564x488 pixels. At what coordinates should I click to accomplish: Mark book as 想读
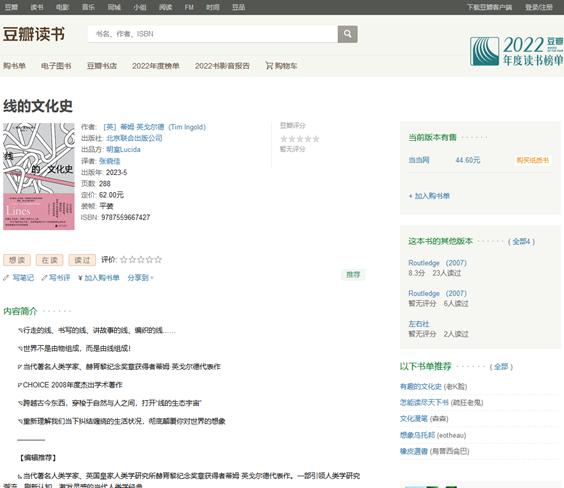click(x=17, y=260)
